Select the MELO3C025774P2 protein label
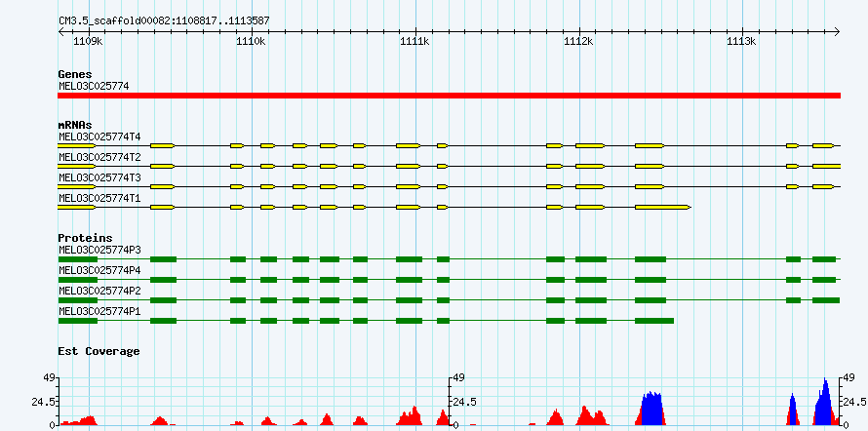 [99, 291]
